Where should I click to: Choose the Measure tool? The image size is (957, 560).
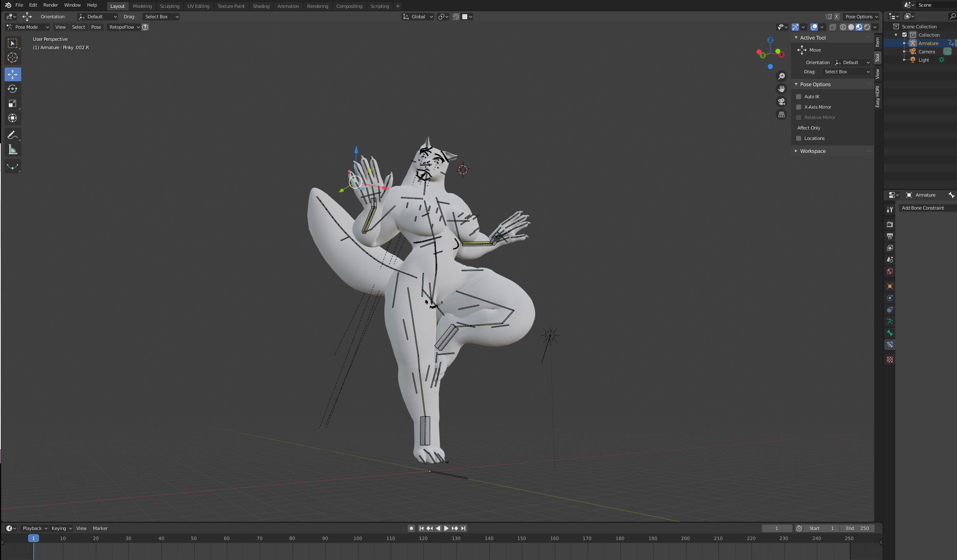(x=13, y=150)
